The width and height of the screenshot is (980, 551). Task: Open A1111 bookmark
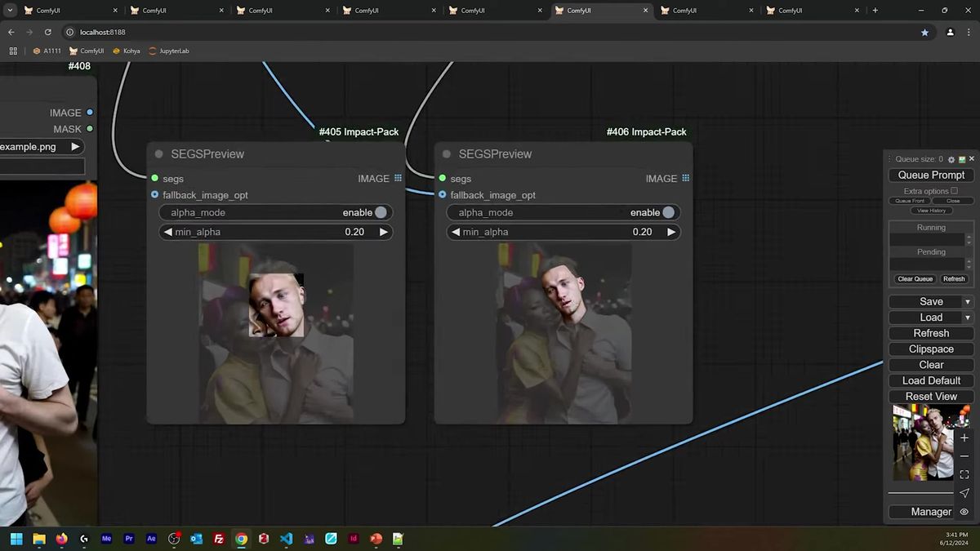(x=47, y=51)
